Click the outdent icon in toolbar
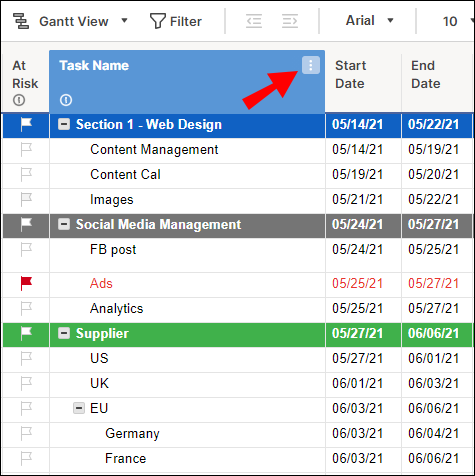475x476 pixels. click(254, 21)
